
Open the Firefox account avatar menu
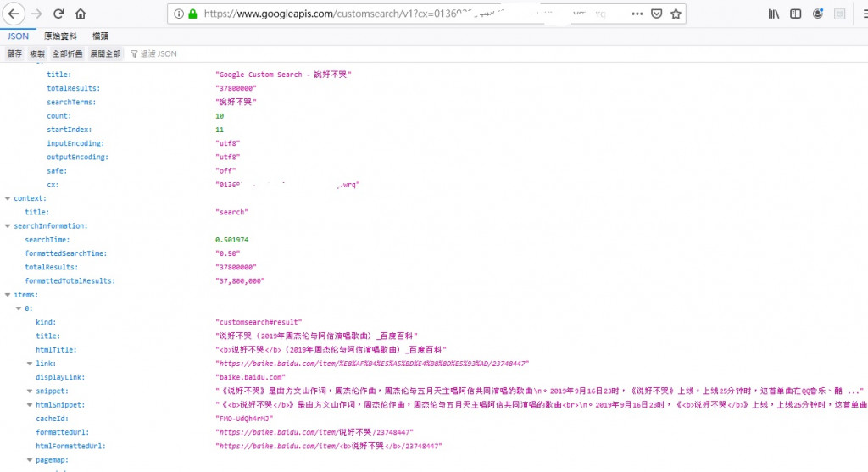[818, 14]
